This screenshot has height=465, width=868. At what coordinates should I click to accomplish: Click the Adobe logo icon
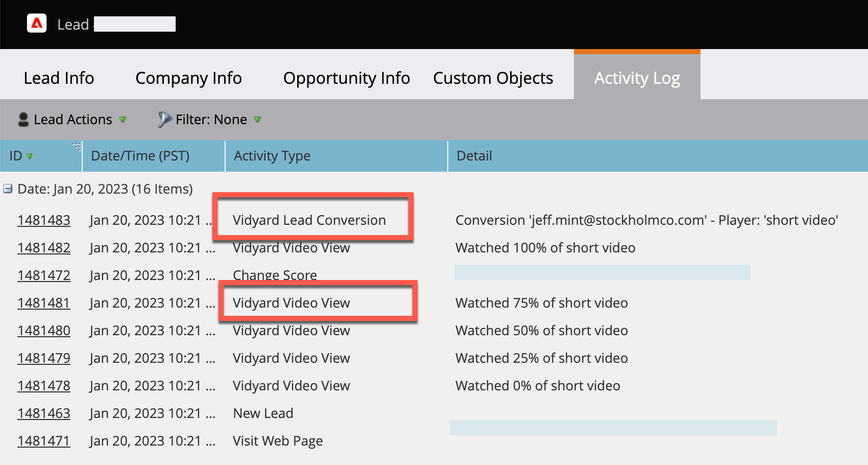36,24
